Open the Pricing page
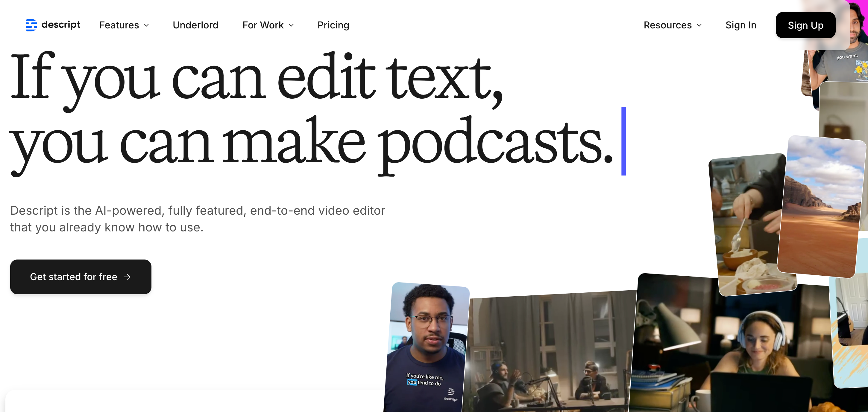868x412 pixels. (333, 25)
